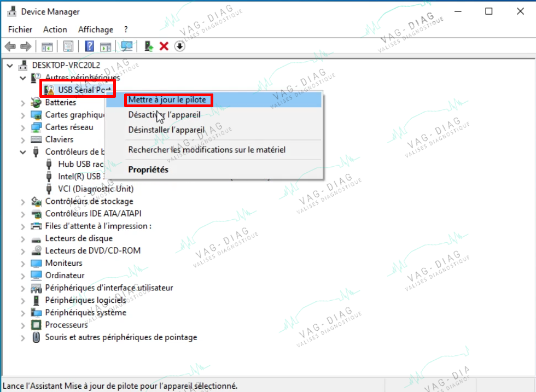
Task: Click the red X uninstall device icon
Action: [x=164, y=46]
